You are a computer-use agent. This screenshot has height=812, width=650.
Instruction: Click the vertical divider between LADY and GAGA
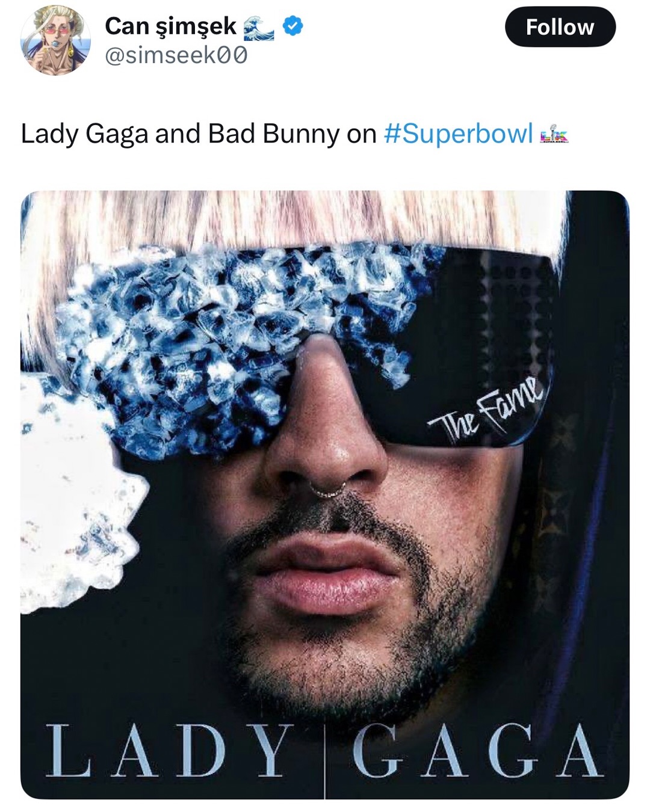[324, 758]
